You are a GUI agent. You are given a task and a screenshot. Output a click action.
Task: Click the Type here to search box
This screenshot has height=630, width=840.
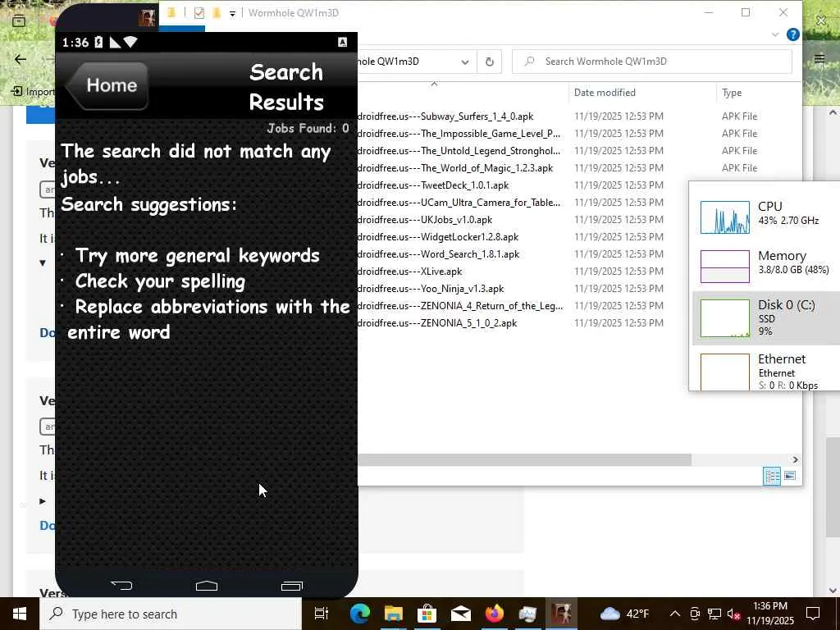click(x=171, y=614)
